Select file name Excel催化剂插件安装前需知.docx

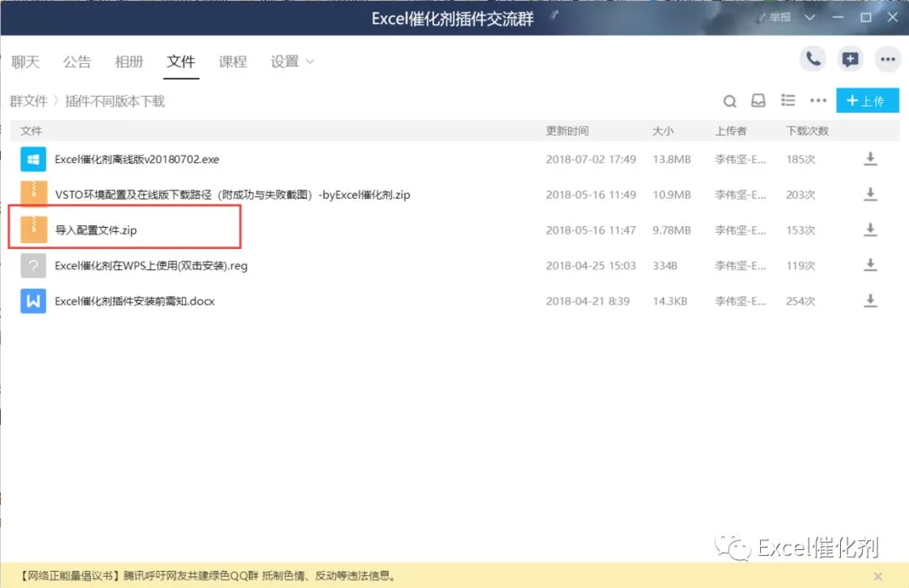[x=135, y=301]
